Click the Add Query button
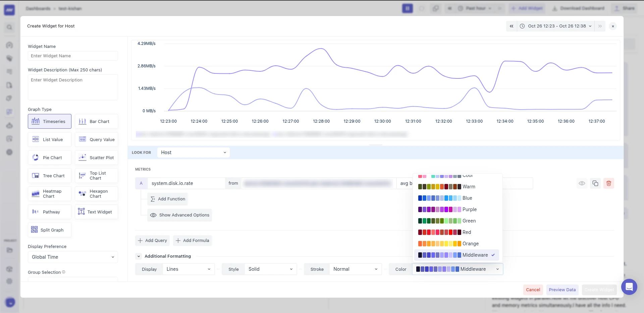Screen dimensions: 644x313 click(x=152, y=241)
